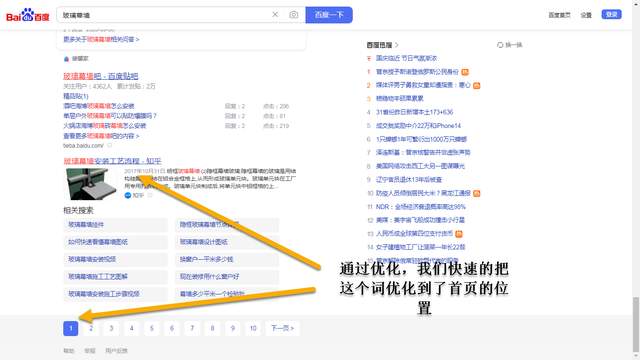The width and height of the screenshot is (640, 360).
Task: Open 帮助 footer link
Action: 69,351
